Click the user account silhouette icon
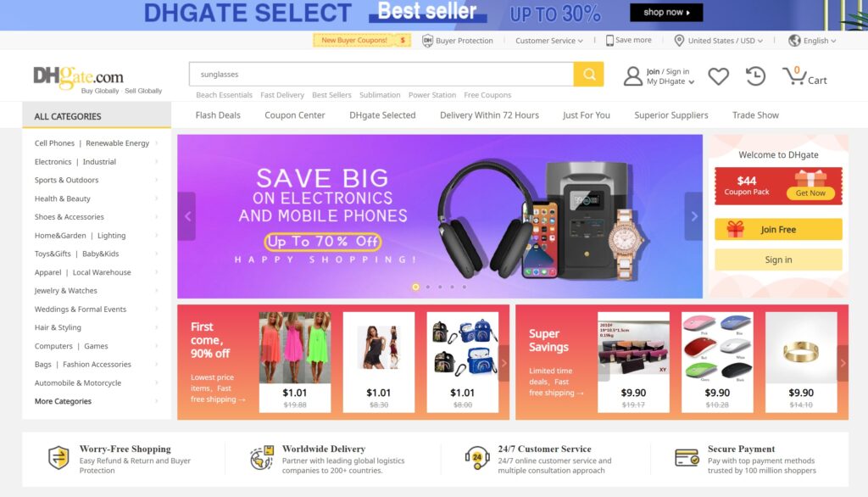The height and width of the screenshot is (497, 868). (x=632, y=76)
